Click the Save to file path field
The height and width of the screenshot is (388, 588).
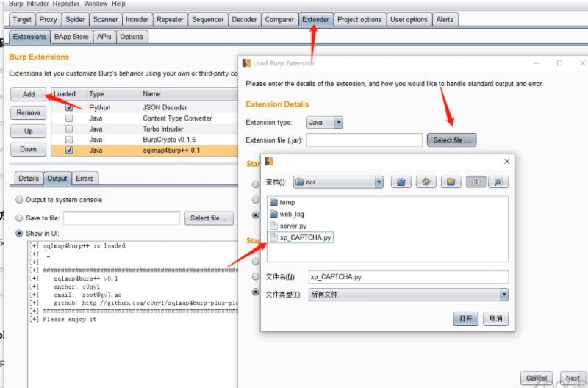coord(121,218)
